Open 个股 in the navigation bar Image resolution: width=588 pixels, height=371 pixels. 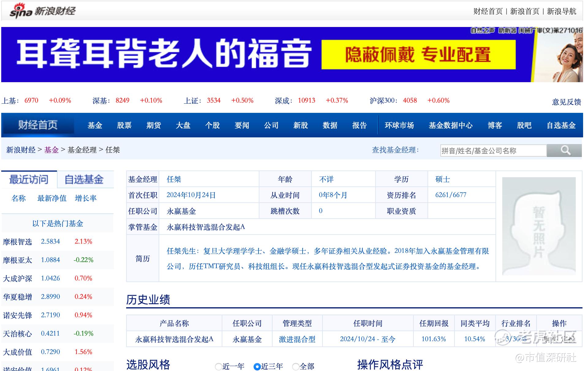[213, 125]
